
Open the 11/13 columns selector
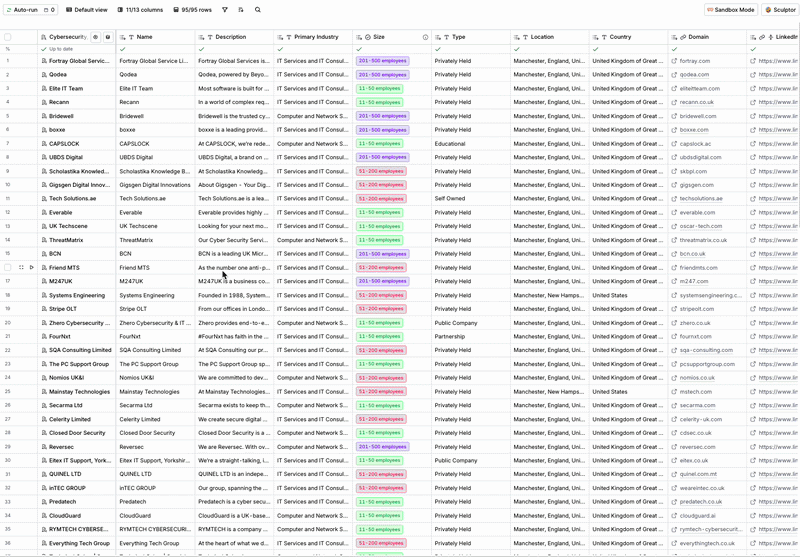tap(140, 10)
